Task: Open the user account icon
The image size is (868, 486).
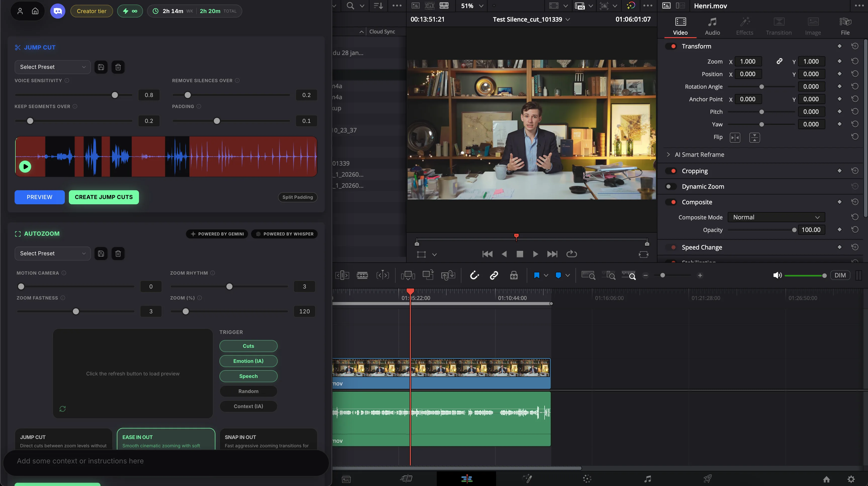Action: (20, 11)
